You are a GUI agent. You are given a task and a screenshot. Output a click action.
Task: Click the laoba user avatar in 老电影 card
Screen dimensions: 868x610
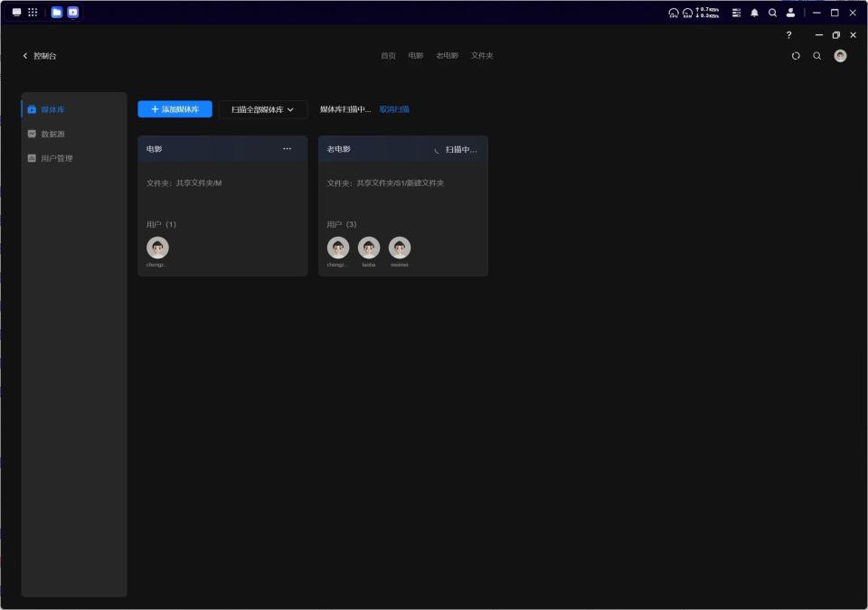[x=369, y=248]
